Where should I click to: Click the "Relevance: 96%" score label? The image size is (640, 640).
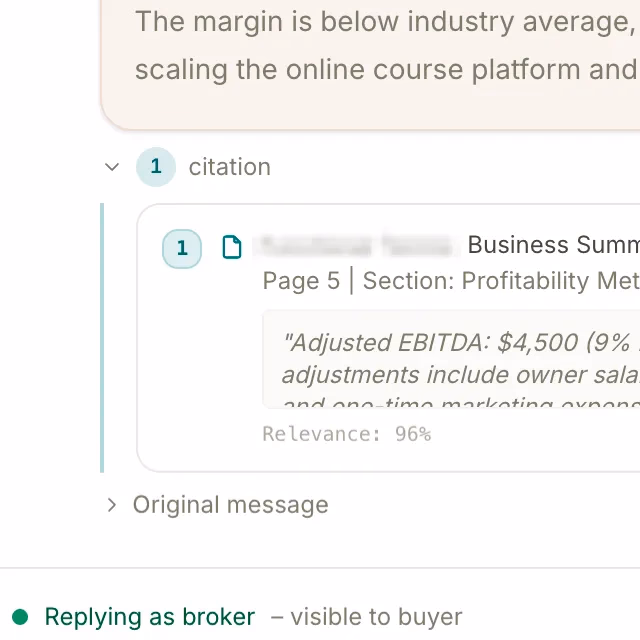pos(346,434)
